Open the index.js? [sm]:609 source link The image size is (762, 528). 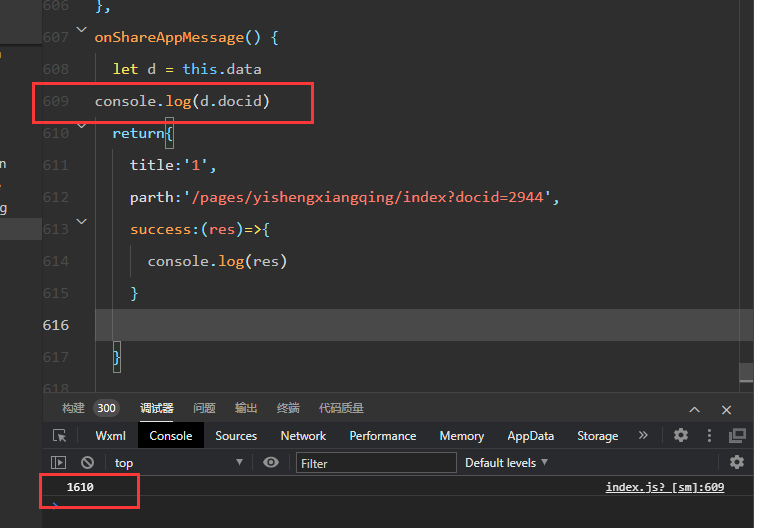pyautogui.click(x=665, y=487)
